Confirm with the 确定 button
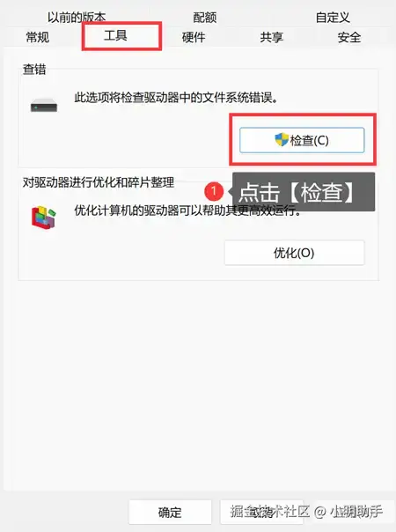 coord(170,512)
